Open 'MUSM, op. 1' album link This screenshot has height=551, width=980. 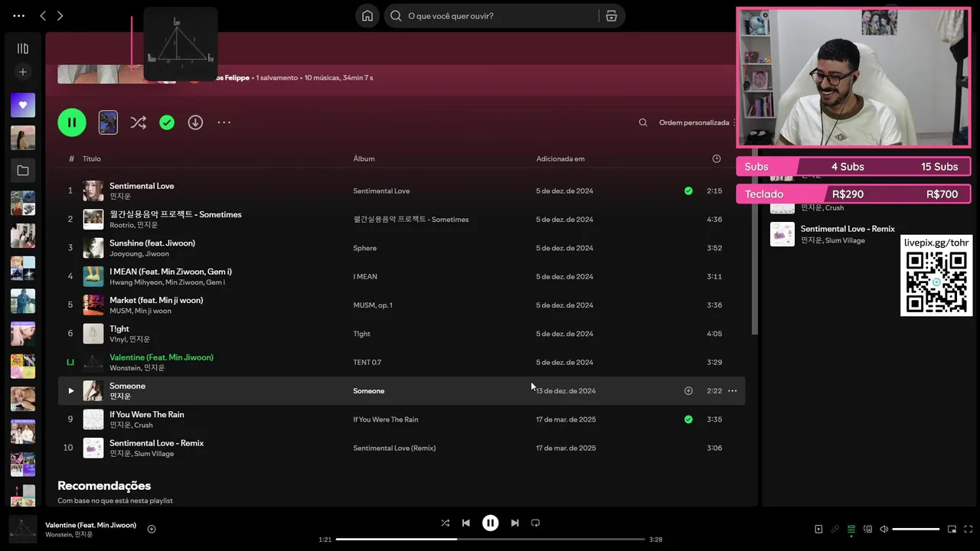373,305
